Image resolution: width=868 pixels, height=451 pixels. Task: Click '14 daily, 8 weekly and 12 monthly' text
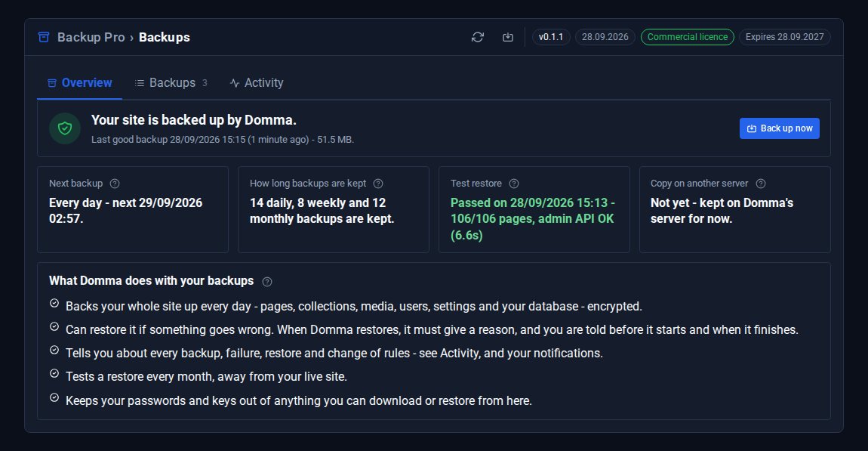coord(322,211)
